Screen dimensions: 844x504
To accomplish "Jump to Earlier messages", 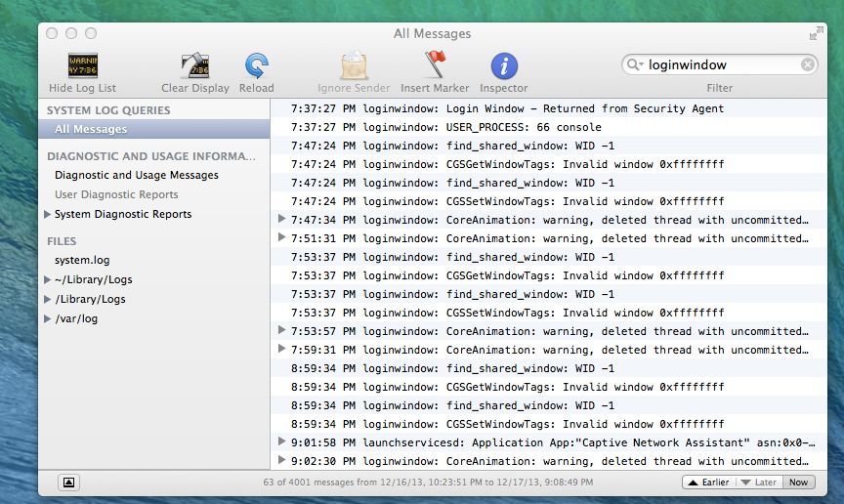I will tap(708, 482).
